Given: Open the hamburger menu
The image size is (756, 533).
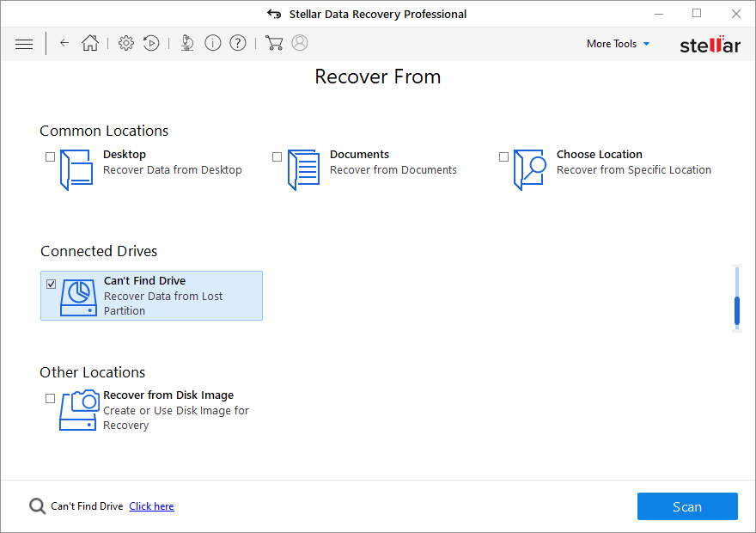Looking at the screenshot, I should [24, 44].
